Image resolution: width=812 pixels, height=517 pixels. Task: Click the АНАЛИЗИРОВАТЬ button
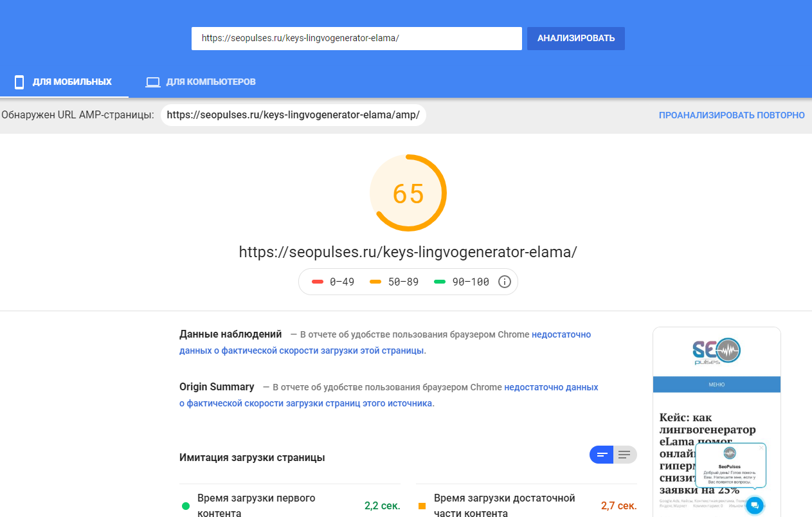[576, 39]
